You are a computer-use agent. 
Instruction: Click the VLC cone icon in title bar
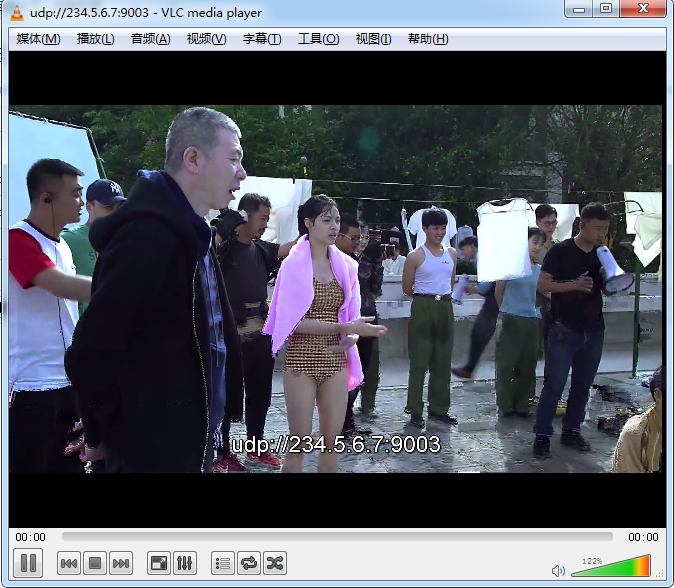pos(17,12)
